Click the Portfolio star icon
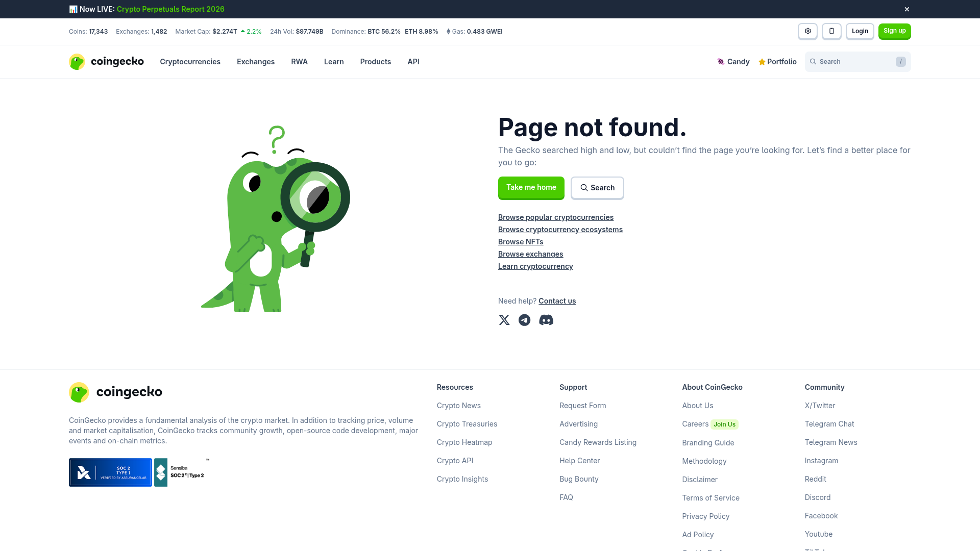Viewport: 980px width, 551px height. pyautogui.click(x=762, y=62)
